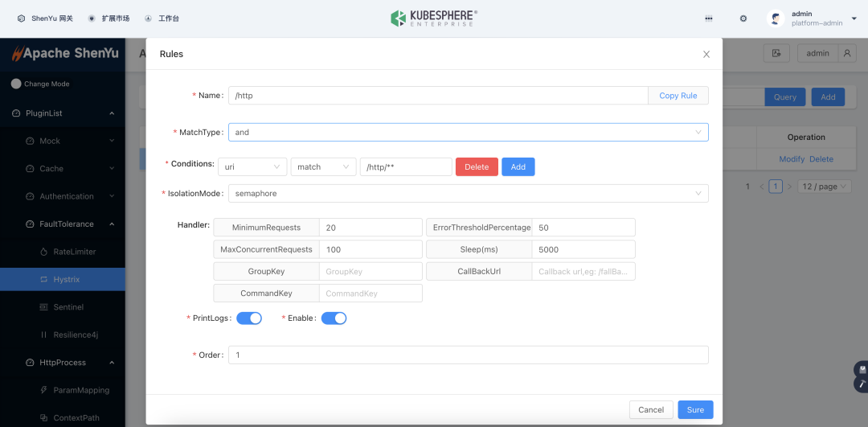
Task: Expand the Authentication group chevron
Action: tap(112, 196)
